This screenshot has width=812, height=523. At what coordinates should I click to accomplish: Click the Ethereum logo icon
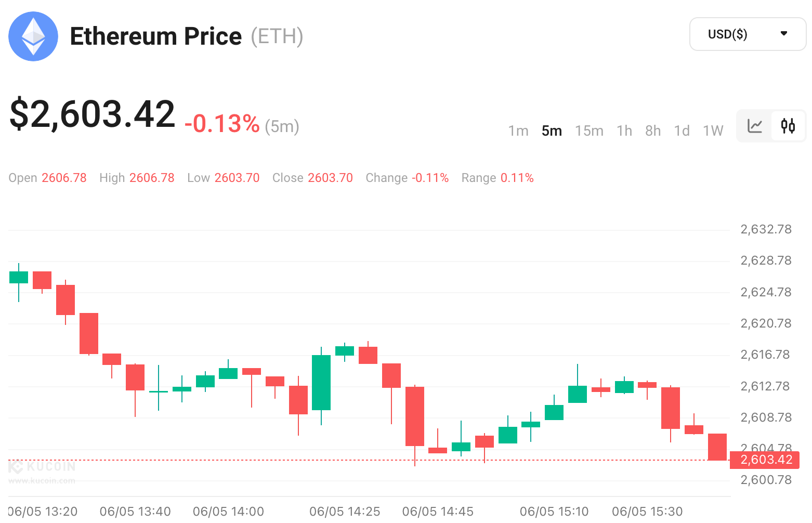pos(33,36)
